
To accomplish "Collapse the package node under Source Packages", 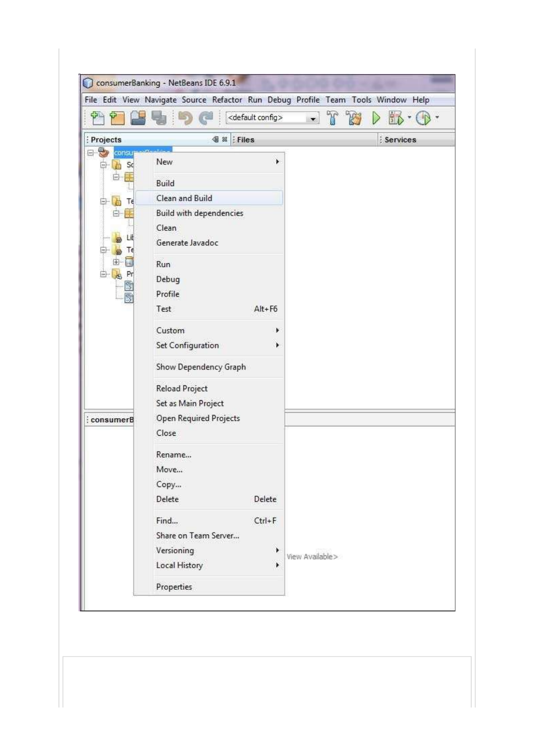I will [116, 177].
